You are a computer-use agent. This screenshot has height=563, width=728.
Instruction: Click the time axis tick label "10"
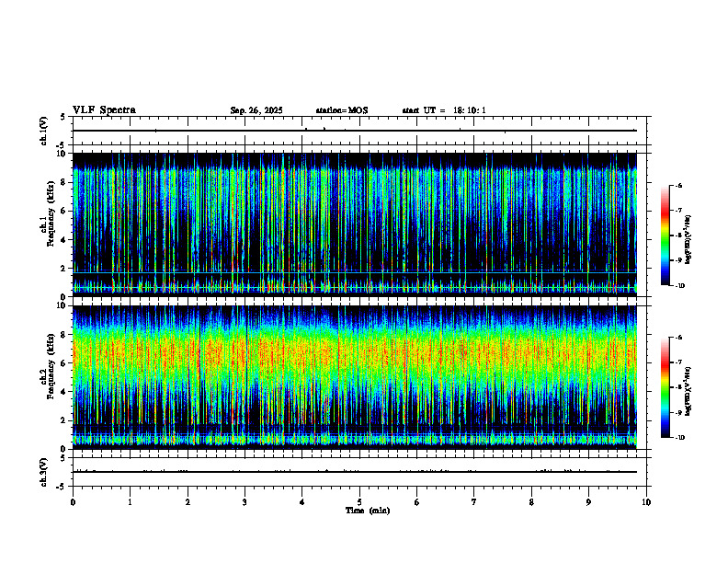[646, 502]
